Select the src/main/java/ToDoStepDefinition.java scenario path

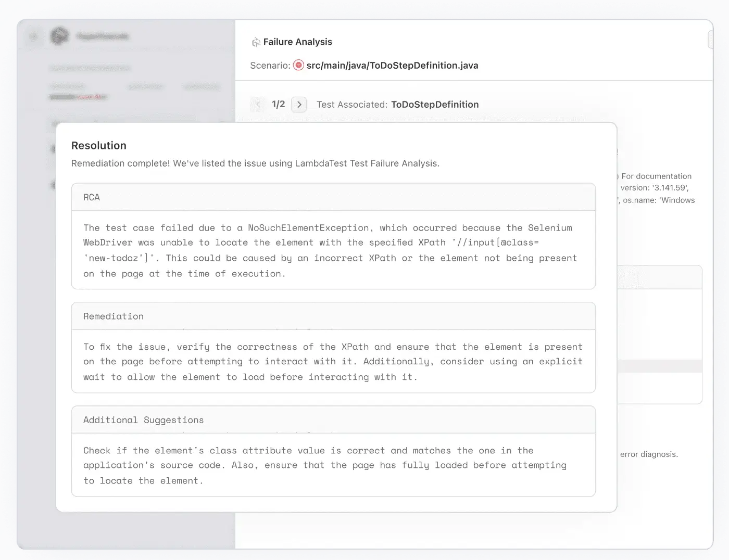(x=392, y=65)
